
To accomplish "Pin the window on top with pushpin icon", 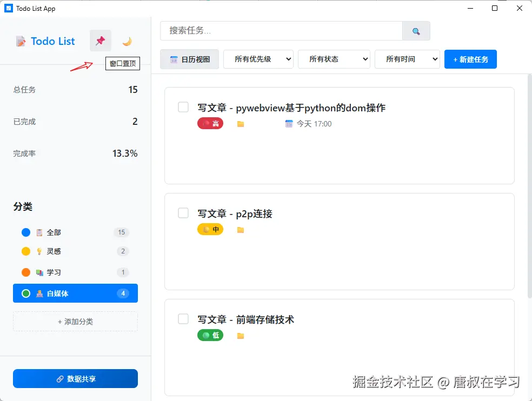I will pyautogui.click(x=101, y=41).
